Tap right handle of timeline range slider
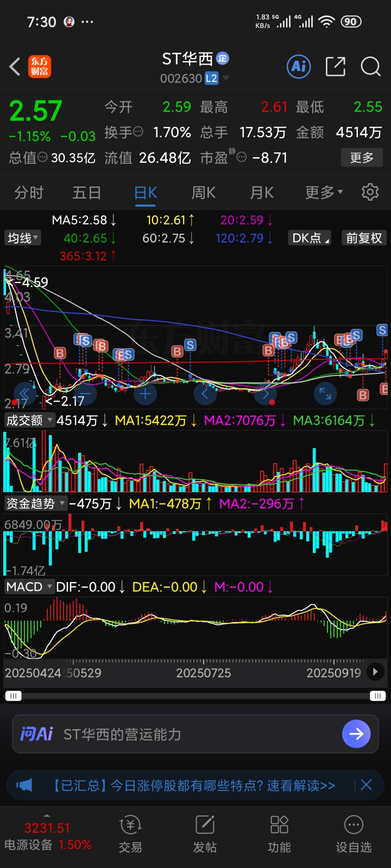Viewport: 391px width, 868px height. tap(377, 696)
